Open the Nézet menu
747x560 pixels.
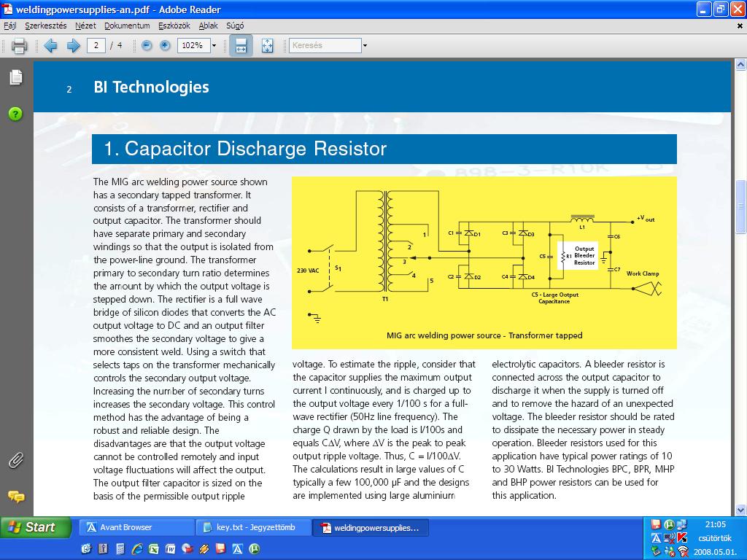85,26
